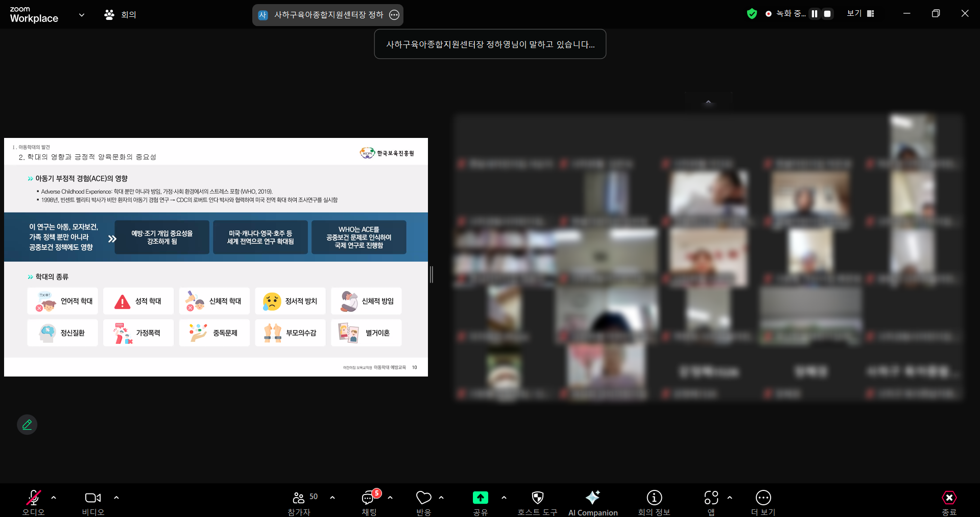Open the Apps icon in toolbar
Screen dimensions: 980x517
[711, 498]
